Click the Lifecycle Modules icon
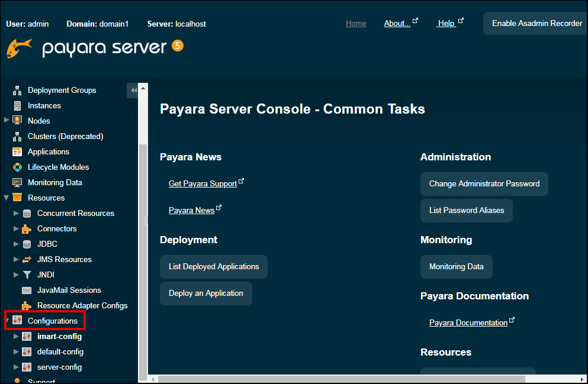The width and height of the screenshot is (588, 384). click(x=17, y=167)
